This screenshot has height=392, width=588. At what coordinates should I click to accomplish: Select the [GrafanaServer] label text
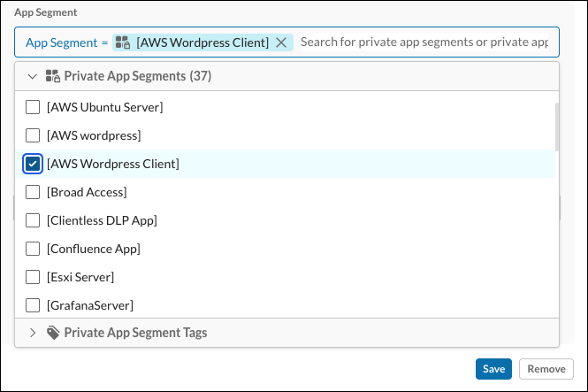pyautogui.click(x=90, y=305)
